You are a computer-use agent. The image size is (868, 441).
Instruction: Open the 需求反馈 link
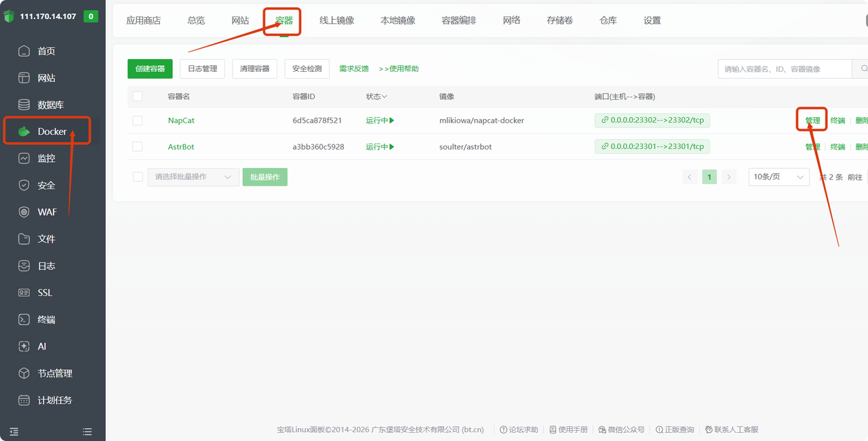[354, 68]
